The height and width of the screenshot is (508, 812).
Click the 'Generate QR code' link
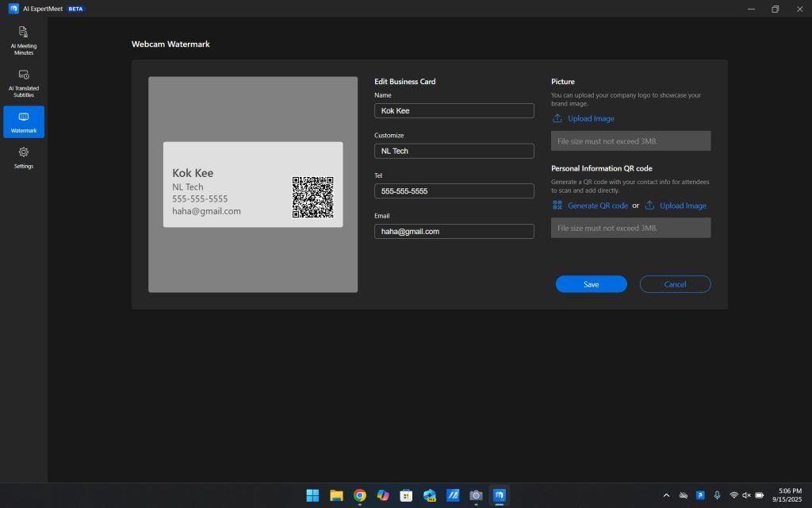click(598, 206)
